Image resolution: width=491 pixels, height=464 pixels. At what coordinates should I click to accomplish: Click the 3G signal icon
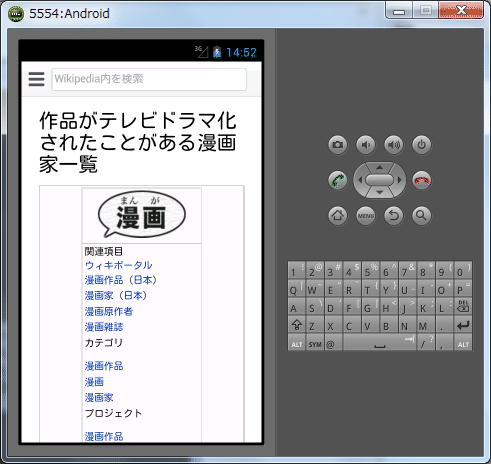point(202,52)
